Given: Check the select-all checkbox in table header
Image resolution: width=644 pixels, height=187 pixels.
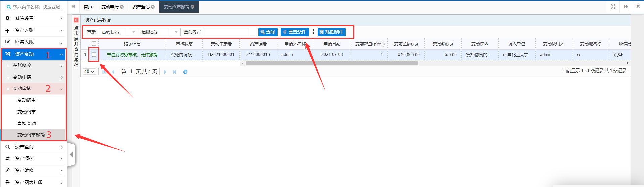Looking at the screenshot, I should (94, 44).
